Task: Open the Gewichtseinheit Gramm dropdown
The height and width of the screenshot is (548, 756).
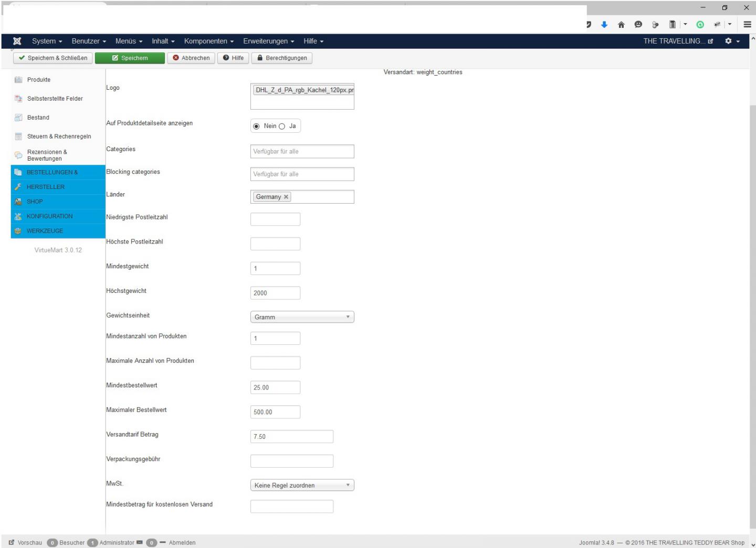Action: [x=302, y=317]
